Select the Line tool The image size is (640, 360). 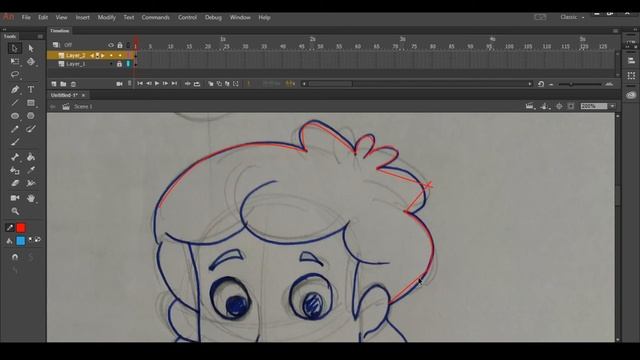pos(15,102)
